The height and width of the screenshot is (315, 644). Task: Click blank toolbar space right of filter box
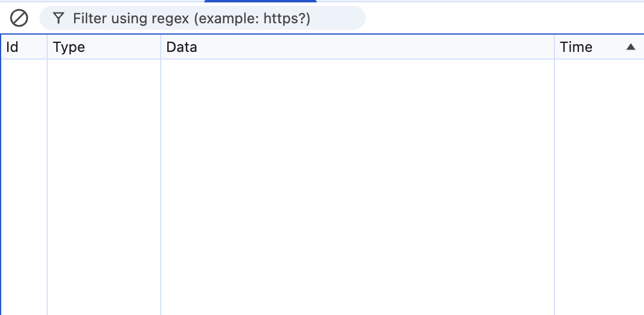click(x=504, y=18)
